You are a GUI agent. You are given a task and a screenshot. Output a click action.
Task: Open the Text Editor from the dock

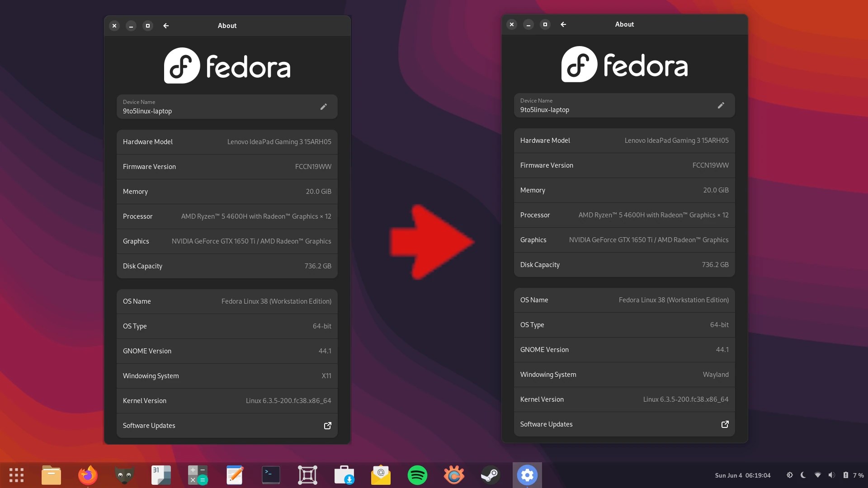coord(234,475)
